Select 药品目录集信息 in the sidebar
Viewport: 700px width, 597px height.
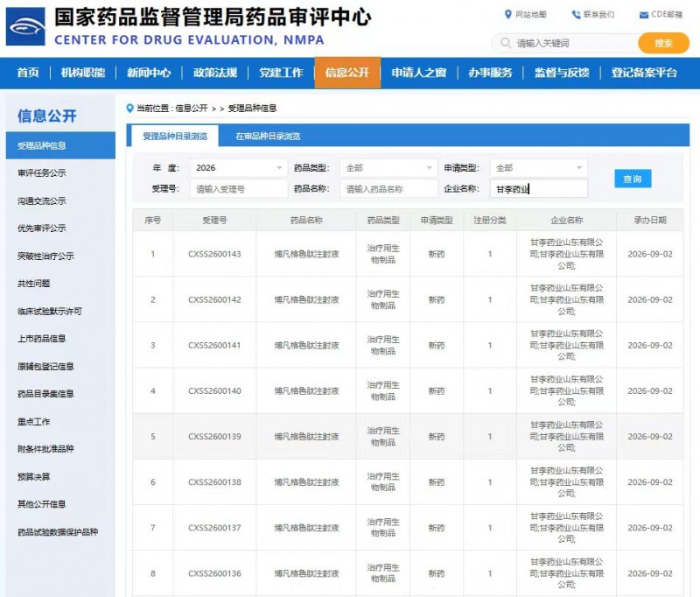point(46,393)
